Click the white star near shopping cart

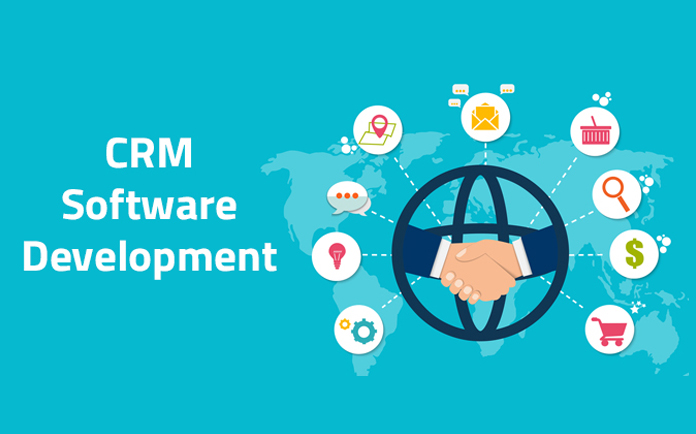634,308
